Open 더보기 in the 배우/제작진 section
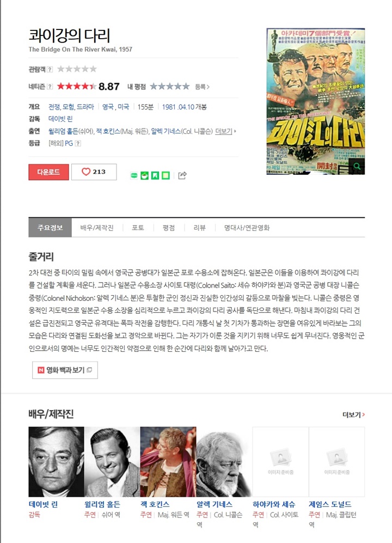 point(353,414)
